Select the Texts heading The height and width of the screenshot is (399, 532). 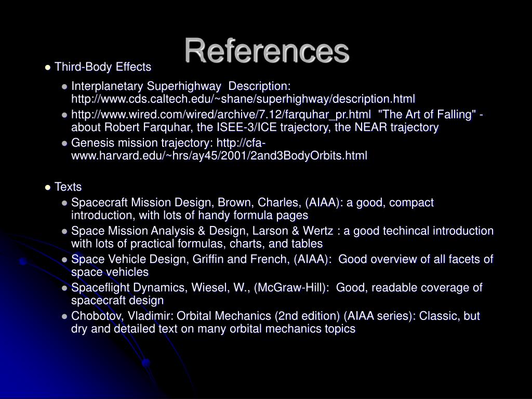(x=68, y=187)
